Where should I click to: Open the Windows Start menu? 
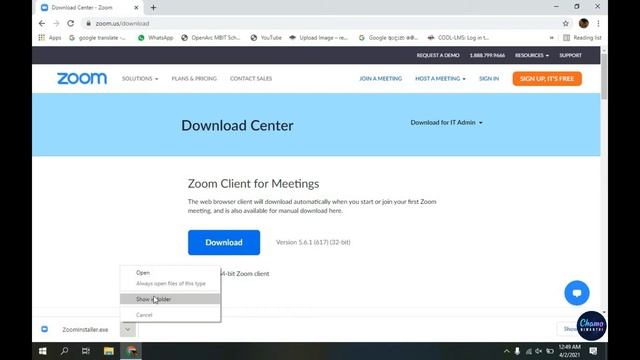(x=42, y=351)
